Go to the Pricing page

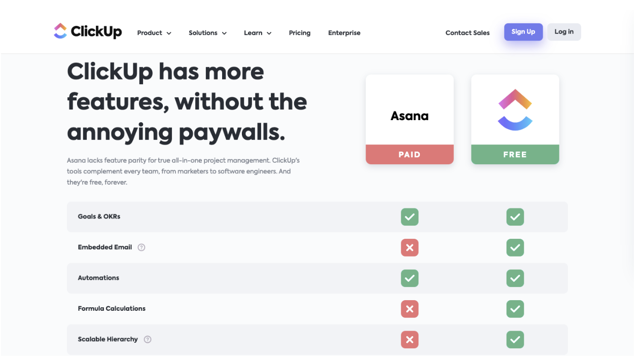tap(300, 33)
